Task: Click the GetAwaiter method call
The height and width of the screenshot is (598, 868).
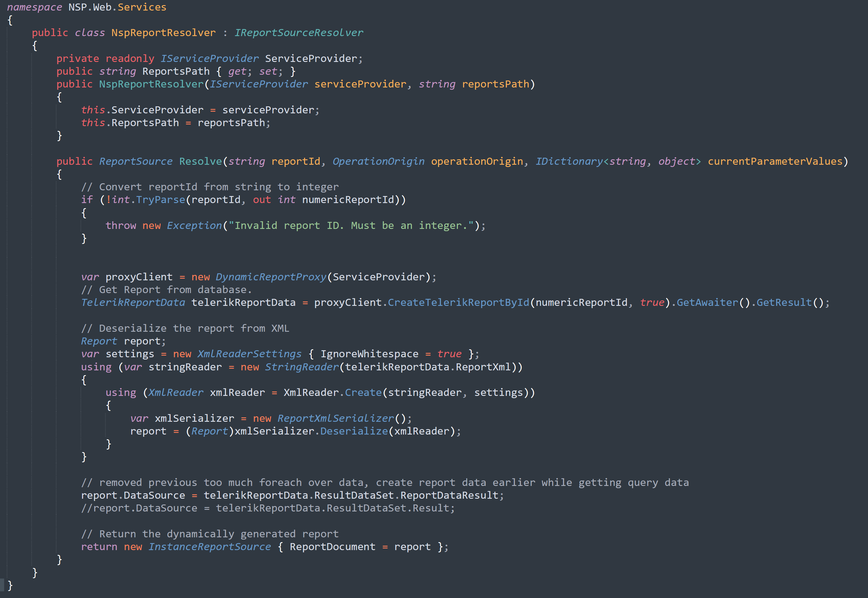Action: pos(707,302)
